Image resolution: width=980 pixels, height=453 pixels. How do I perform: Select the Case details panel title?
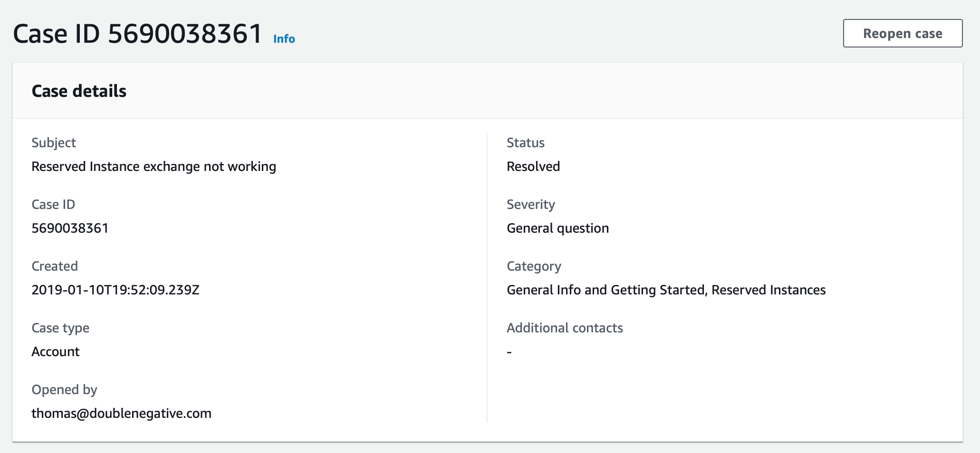[79, 91]
